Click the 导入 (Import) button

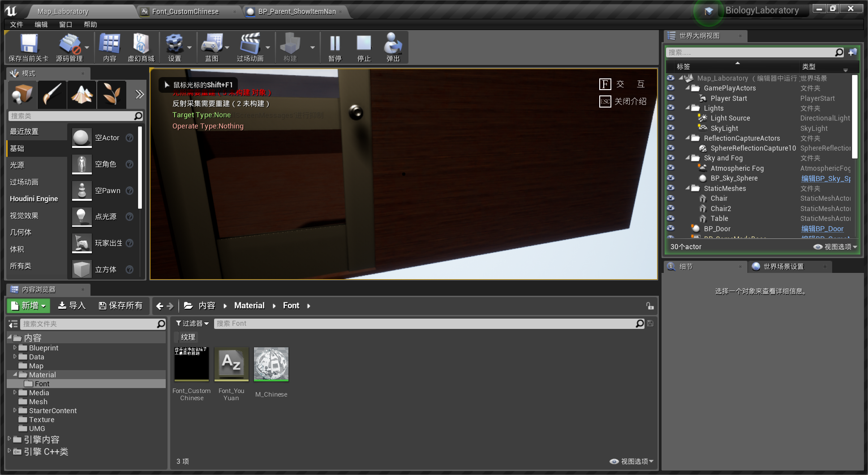[x=72, y=306]
